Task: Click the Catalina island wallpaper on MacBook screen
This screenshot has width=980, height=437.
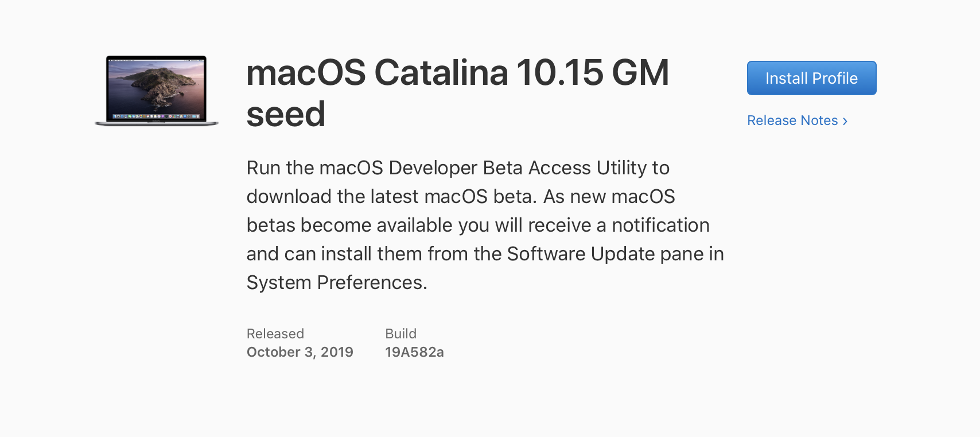Action: click(x=156, y=85)
